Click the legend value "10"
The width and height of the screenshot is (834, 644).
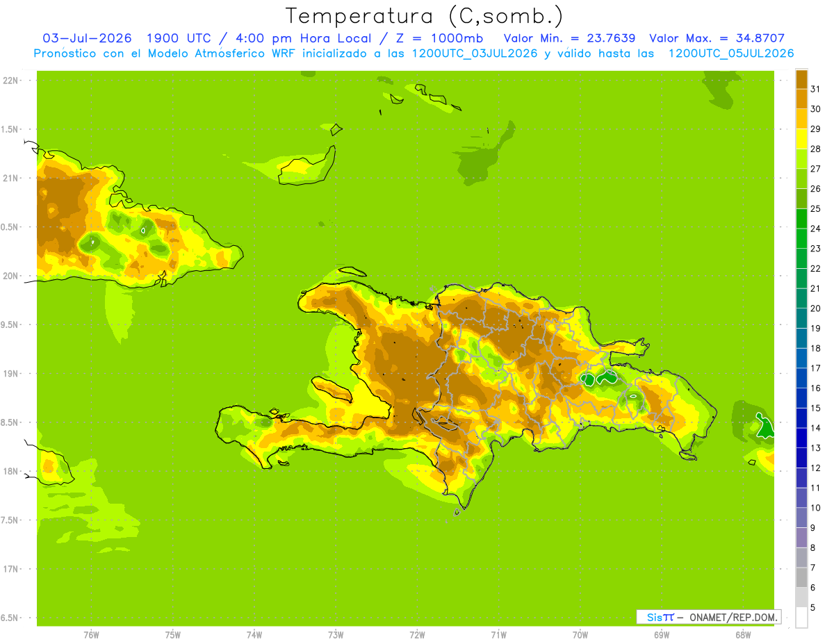click(816, 508)
